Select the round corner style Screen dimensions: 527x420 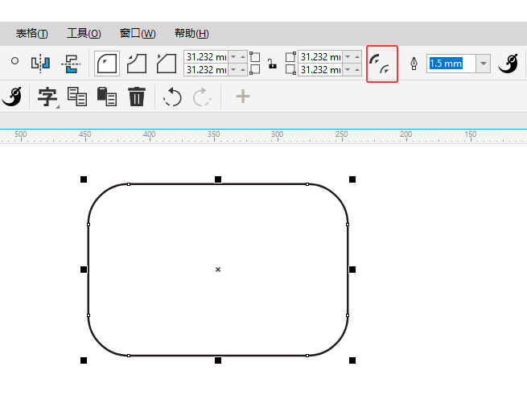point(107,64)
